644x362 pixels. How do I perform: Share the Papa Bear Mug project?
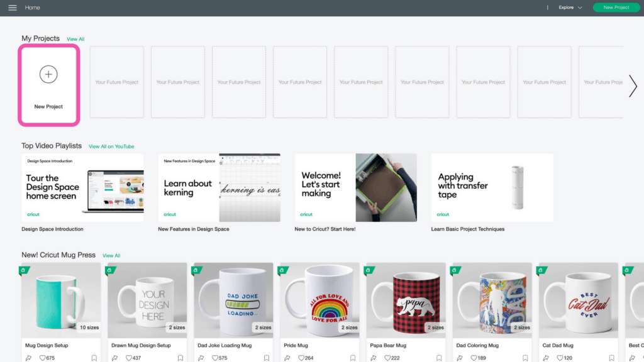[x=374, y=358]
